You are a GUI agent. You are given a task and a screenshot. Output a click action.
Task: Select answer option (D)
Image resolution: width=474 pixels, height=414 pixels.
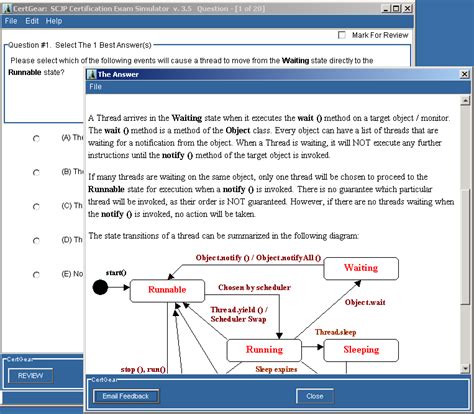(x=36, y=241)
